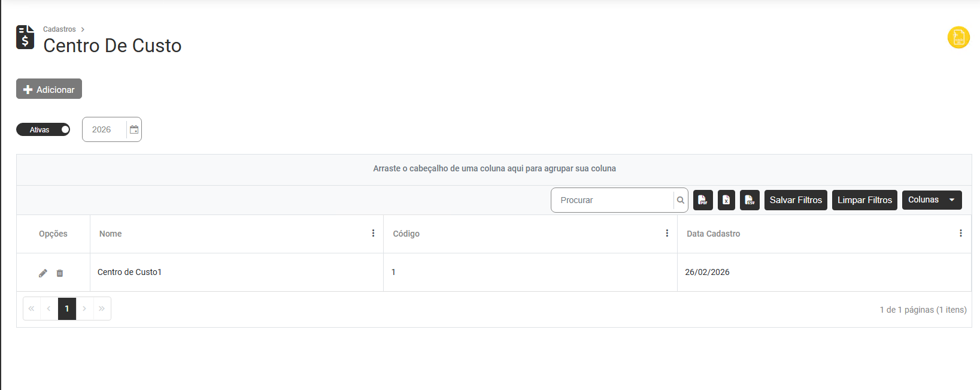The image size is (980, 390).
Task: Open the Nome column options menu
Action: point(373,234)
